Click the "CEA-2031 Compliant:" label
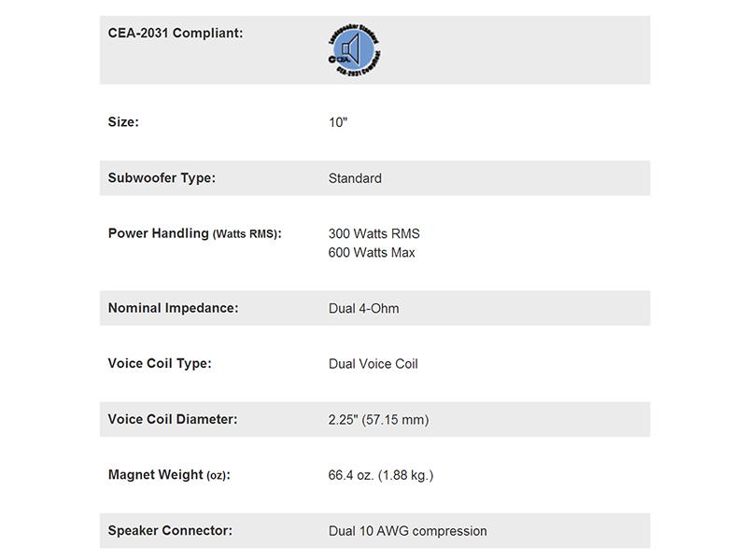The image size is (747, 560). tap(176, 34)
